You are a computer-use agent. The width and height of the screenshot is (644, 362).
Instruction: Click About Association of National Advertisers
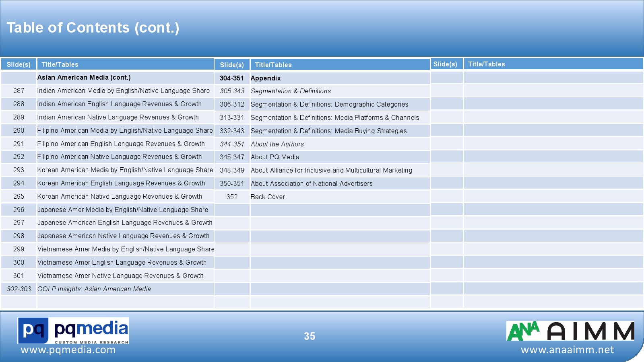312,183
